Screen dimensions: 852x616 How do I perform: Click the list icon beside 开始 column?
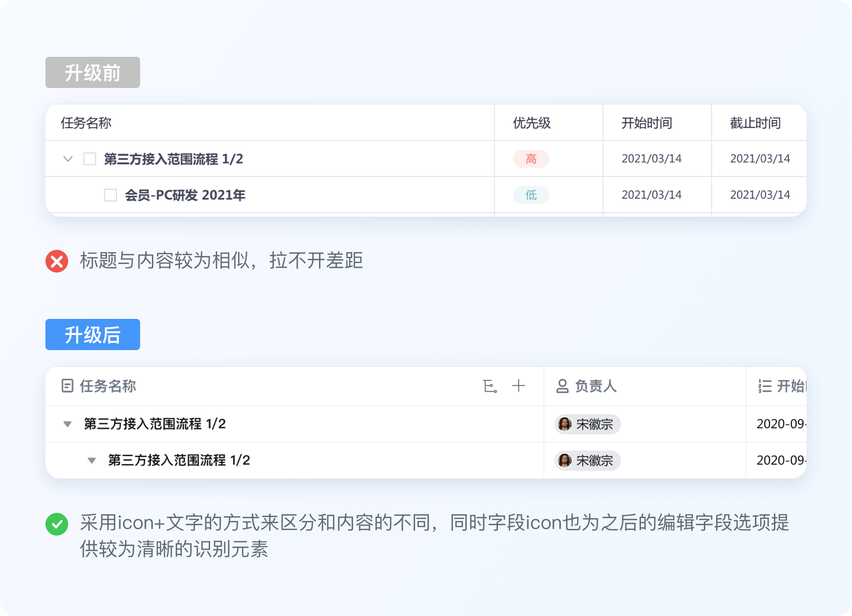pos(765,386)
